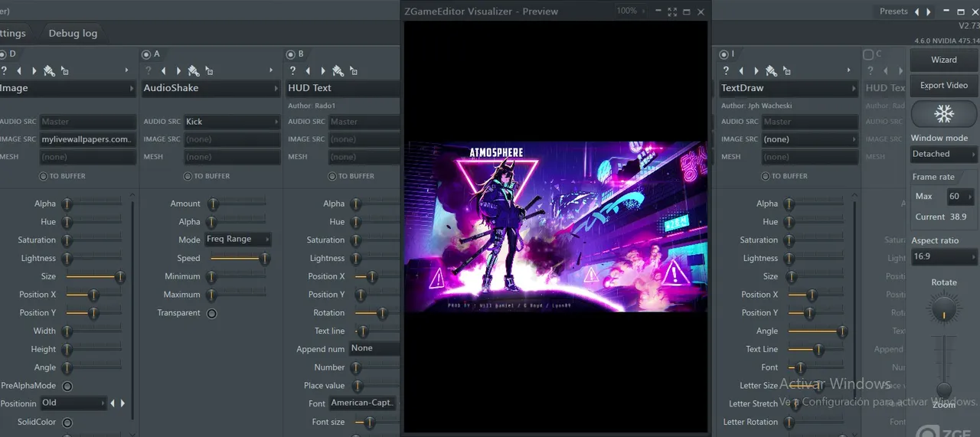Toggle SolidColor in the Image layer

(x=67, y=422)
